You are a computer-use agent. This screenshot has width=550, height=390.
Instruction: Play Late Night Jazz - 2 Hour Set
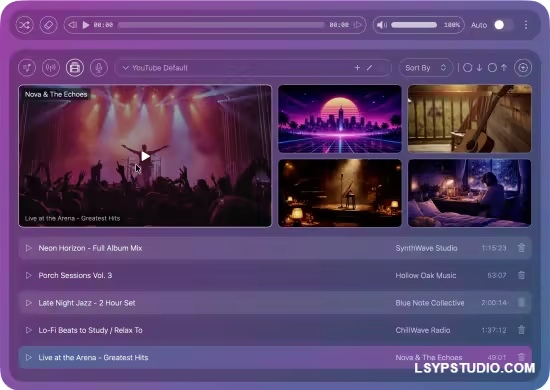pos(28,303)
